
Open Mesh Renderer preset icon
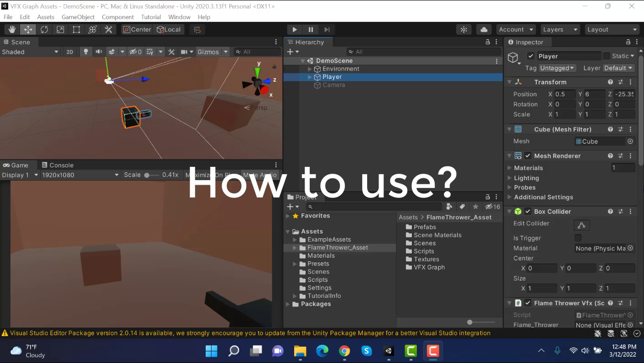[x=620, y=156]
